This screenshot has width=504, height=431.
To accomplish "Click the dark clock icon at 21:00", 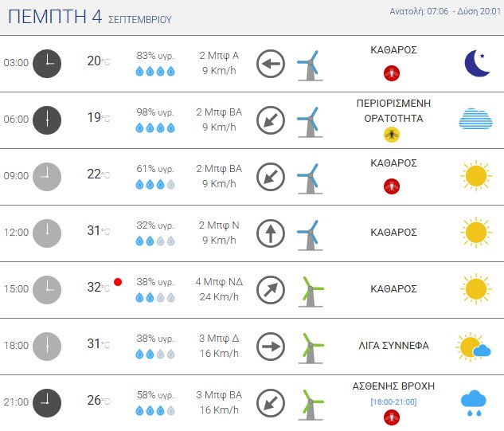I will [x=47, y=402].
